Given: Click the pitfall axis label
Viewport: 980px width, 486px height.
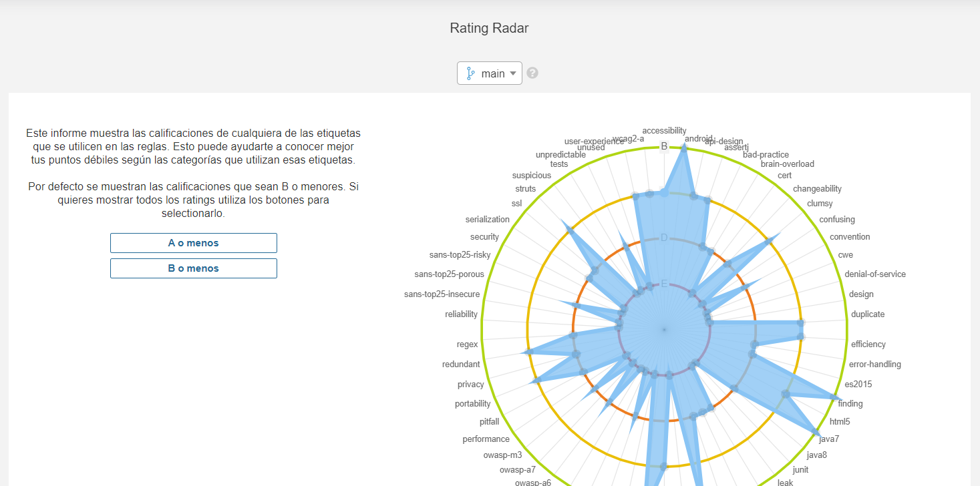Looking at the screenshot, I should point(489,422).
